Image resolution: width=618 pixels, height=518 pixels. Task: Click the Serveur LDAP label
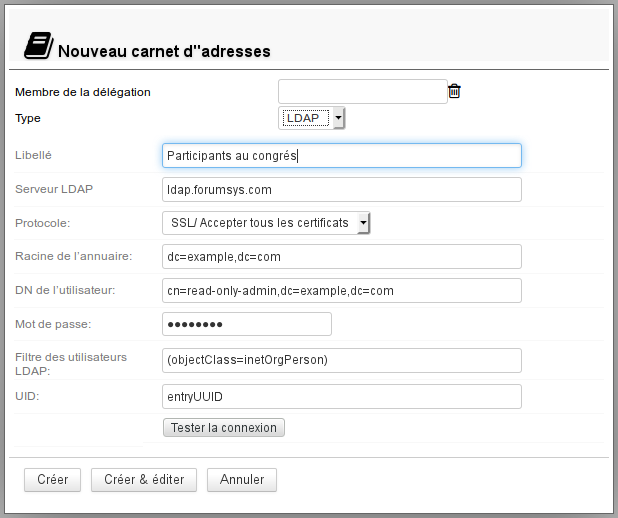coord(54,189)
